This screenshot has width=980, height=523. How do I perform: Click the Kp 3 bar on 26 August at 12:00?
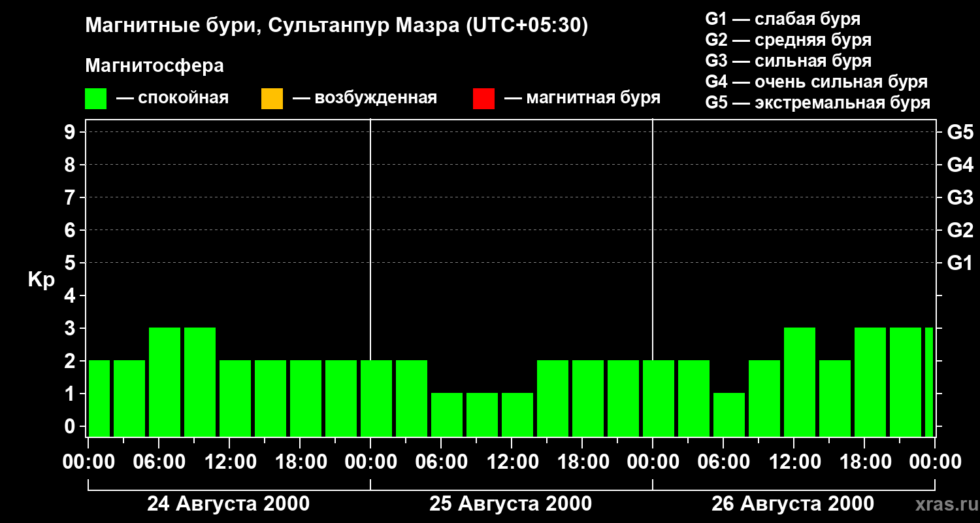800,382
